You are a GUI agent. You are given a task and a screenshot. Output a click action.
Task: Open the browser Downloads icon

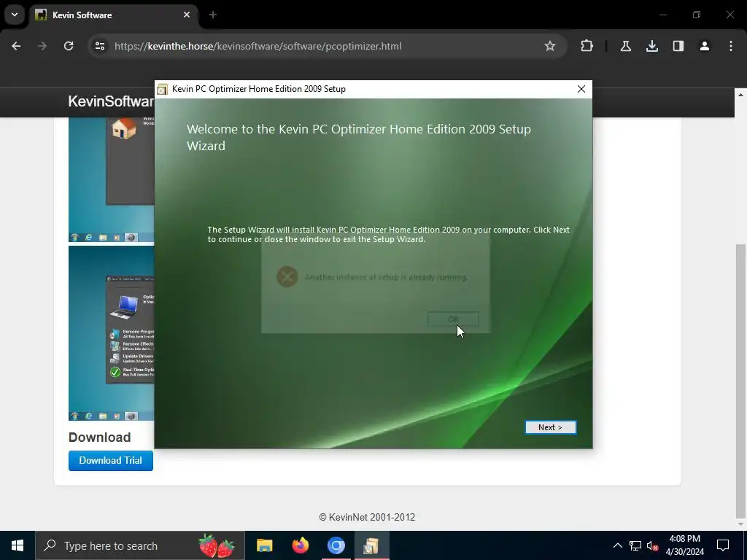coord(651,46)
